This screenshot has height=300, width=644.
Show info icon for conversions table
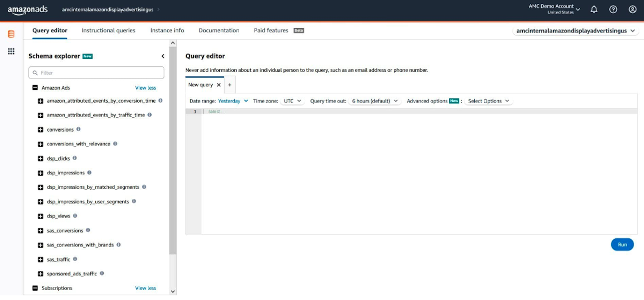78,129
